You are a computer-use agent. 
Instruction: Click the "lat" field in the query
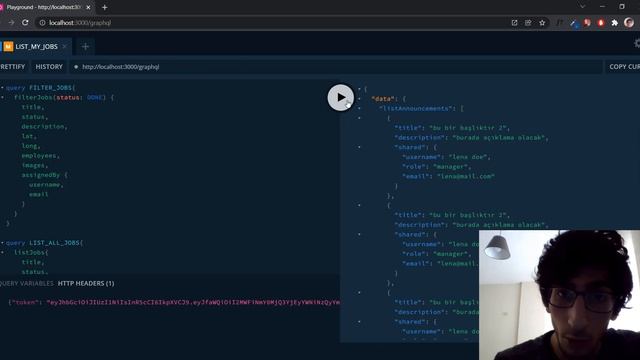tap(27, 136)
